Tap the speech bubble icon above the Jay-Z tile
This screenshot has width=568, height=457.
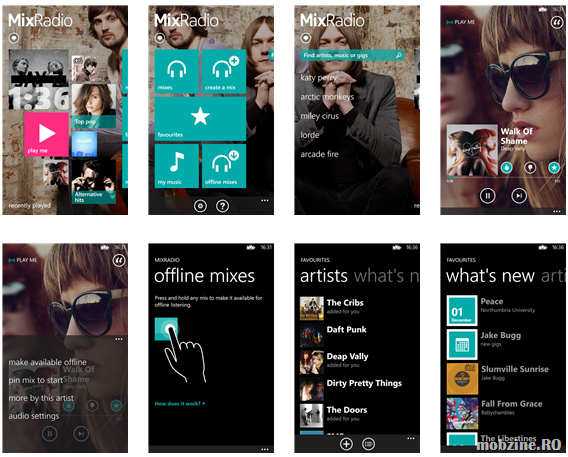click(x=14, y=38)
